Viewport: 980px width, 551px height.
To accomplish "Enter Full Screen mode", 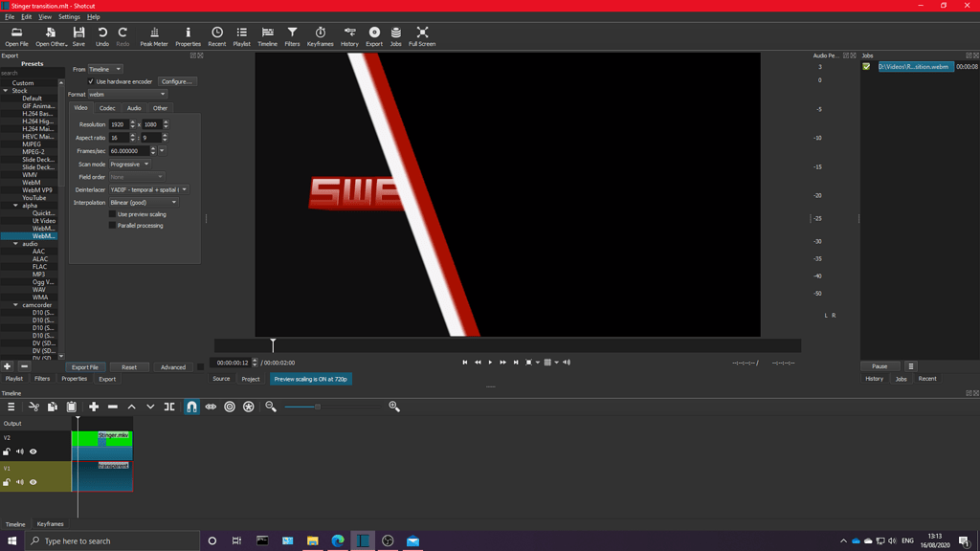I will (422, 36).
